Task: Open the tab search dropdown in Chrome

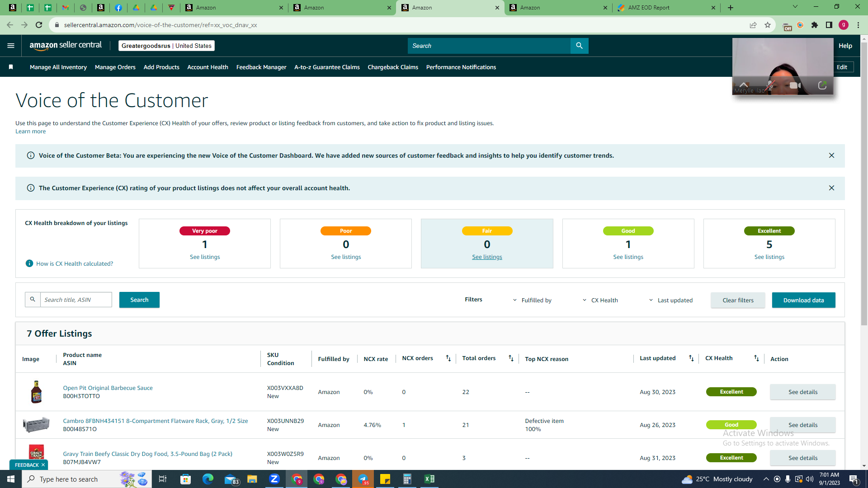Action: [x=795, y=7]
